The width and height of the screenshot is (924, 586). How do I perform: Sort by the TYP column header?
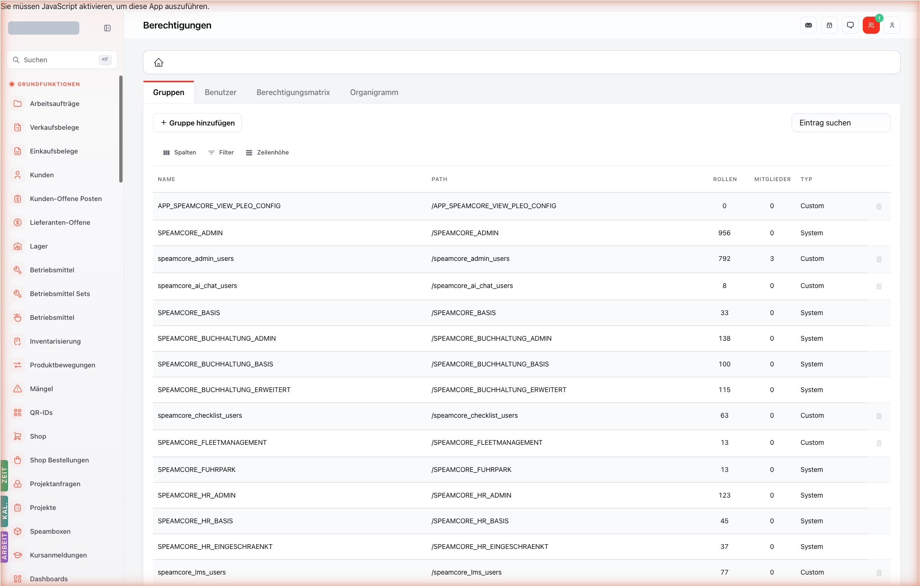pos(806,179)
